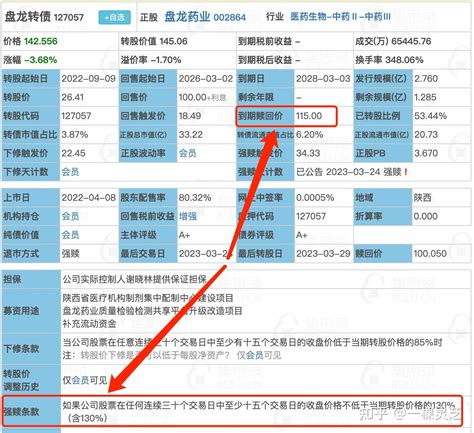Image resolution: width=474 pixels, height=433 pixels.
Task: Select the line 补充流动资金
Action: [x=89, y=324]
